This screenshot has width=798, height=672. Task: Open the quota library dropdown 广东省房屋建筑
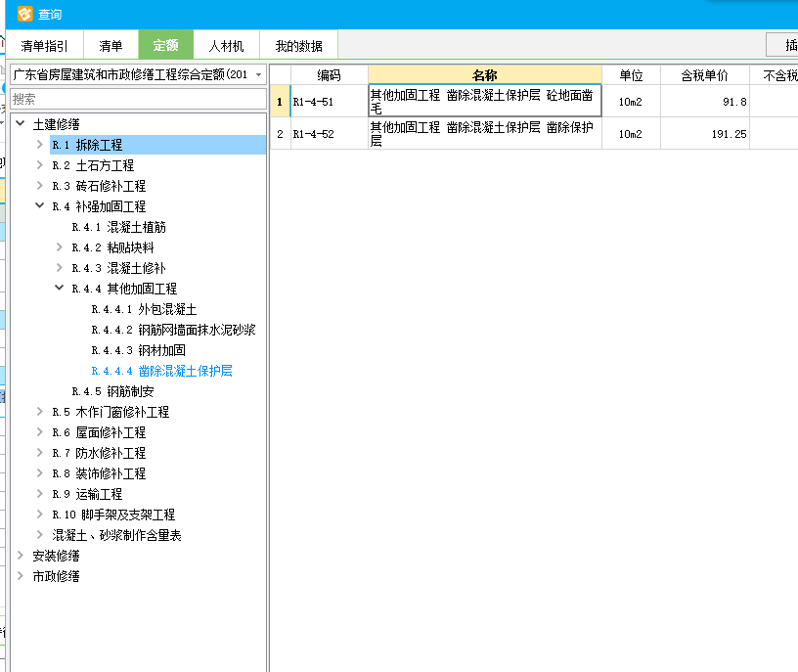(x=139, y=75)
